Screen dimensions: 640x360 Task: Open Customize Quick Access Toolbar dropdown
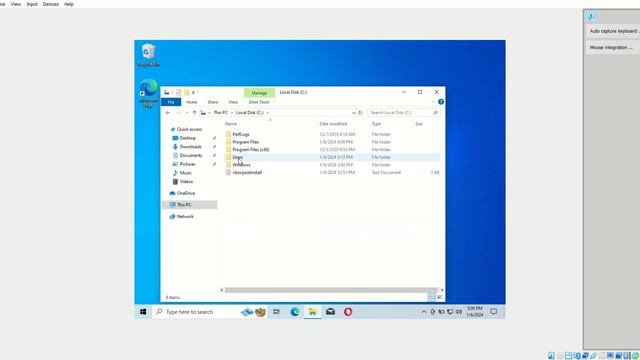[x=193, y=93]
